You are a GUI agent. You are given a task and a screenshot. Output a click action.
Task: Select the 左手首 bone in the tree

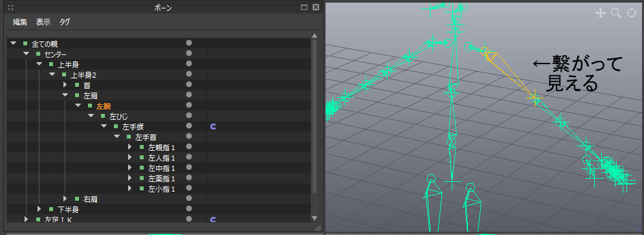click(x=146, y=137)
